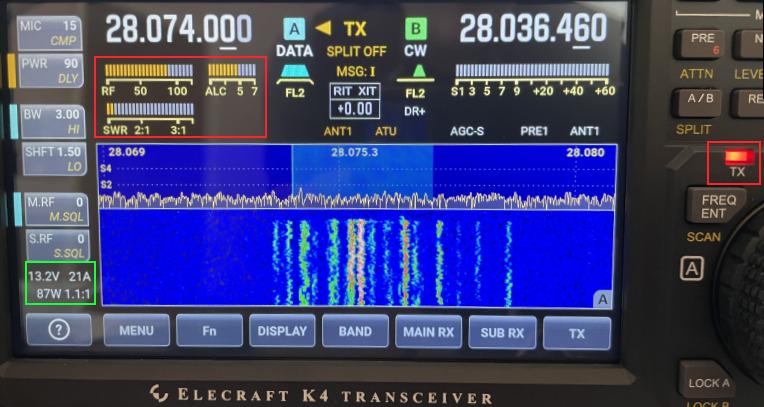Tap the VFO B indicator icon
The height and width of the screenshot is (407, 764).
[x=415, y=28]
